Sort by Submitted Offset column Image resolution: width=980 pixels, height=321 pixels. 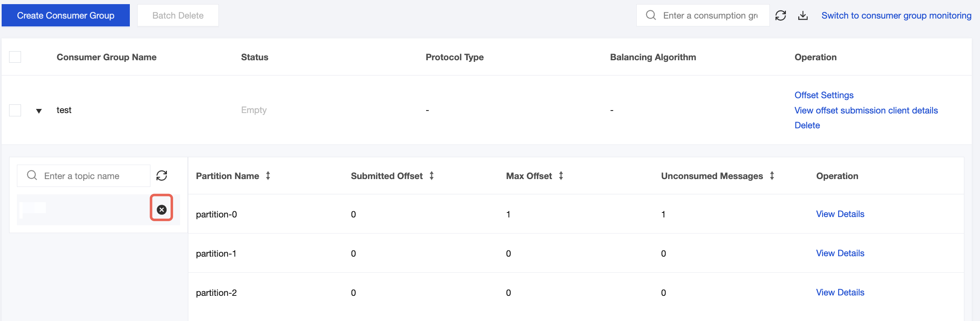pos(431,176)
